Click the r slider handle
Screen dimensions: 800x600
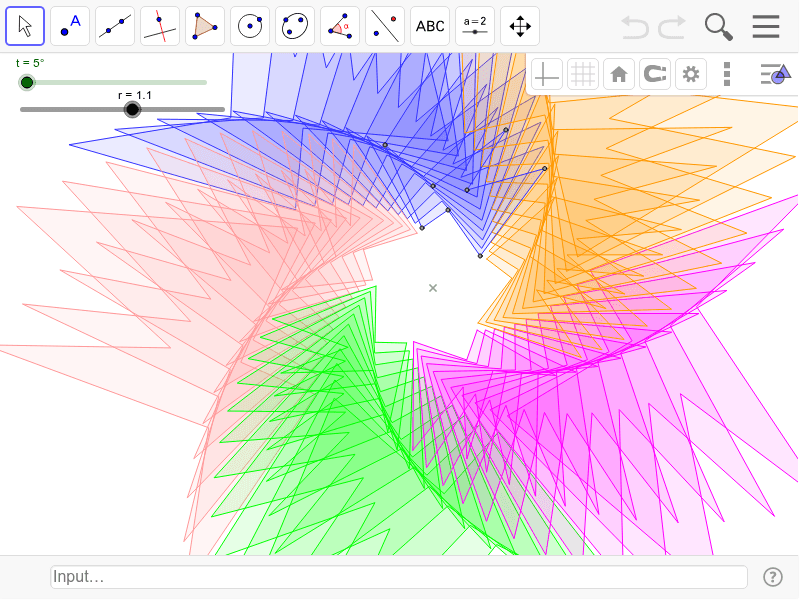pyautogui.click(x=130, y=110)
